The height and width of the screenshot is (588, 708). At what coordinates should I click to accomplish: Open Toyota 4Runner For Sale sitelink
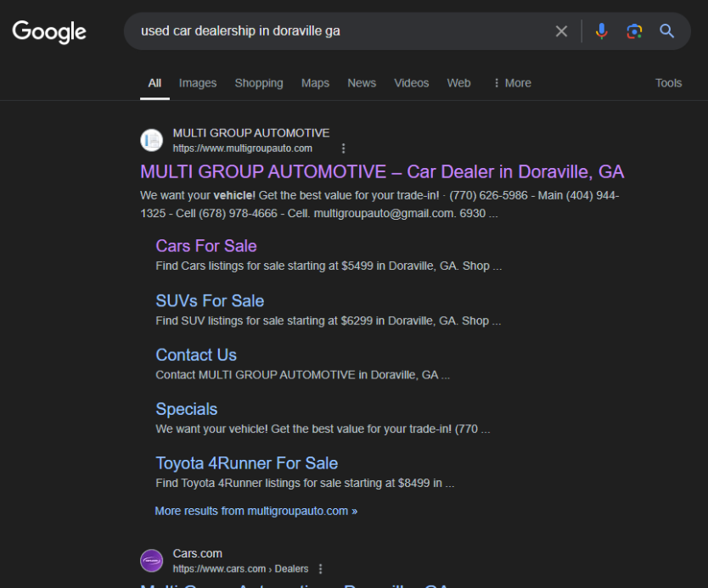click(x=247, y=463)
